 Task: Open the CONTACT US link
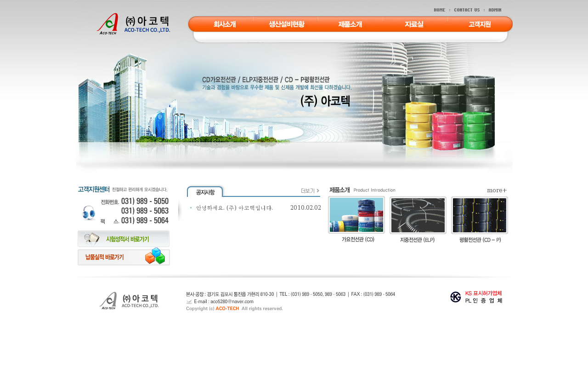click(x=467, y=10)
